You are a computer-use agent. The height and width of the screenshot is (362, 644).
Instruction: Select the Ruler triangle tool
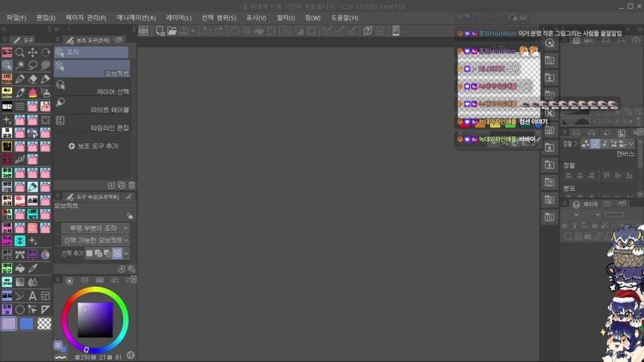[45, 309]
